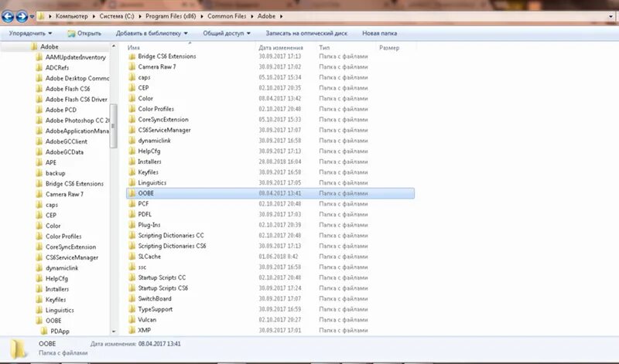Open the Упорядочить menu
This screenshot has width=619, height=364.
pos(30,33)
